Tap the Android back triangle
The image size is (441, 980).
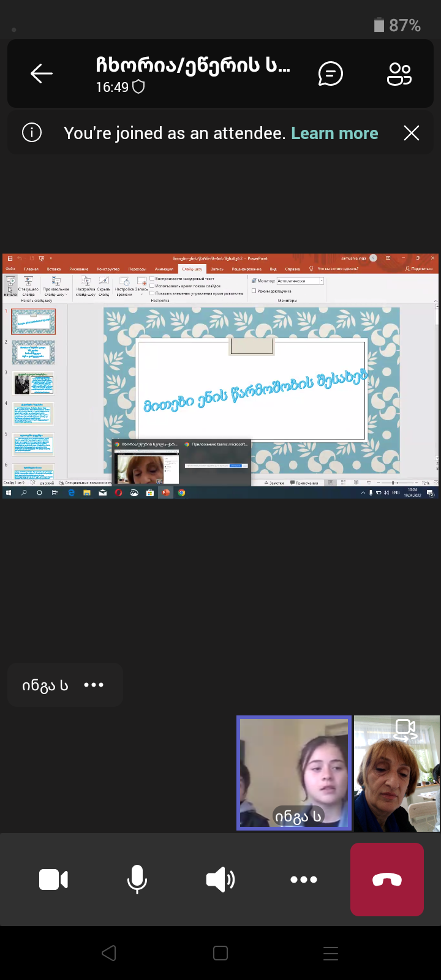109,953
